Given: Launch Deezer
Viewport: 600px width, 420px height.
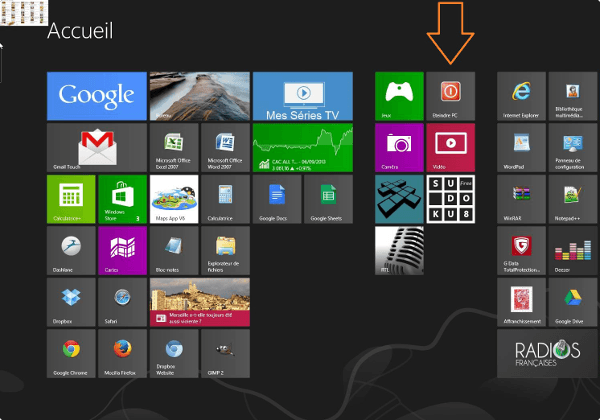Looking at the screenshot, I should (573, 251).
